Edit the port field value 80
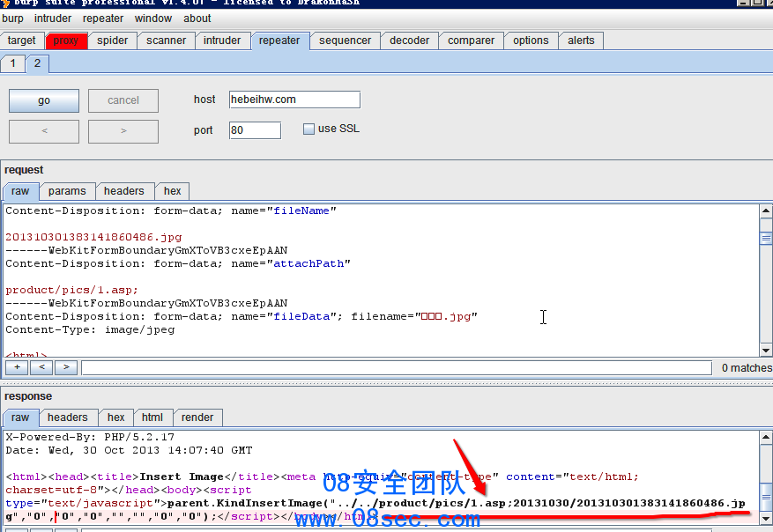 [255, 130]
